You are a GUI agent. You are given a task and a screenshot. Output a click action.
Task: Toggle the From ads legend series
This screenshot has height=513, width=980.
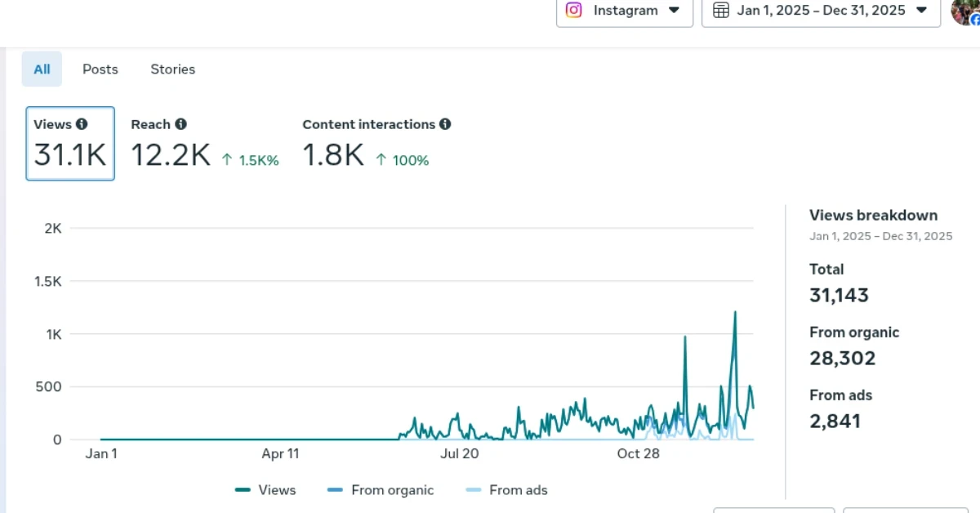point(506,490)
